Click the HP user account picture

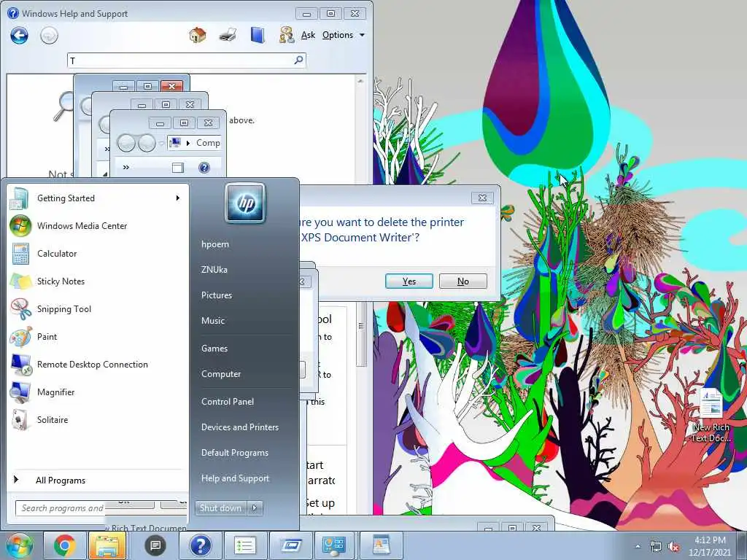[x=245, y=203]
